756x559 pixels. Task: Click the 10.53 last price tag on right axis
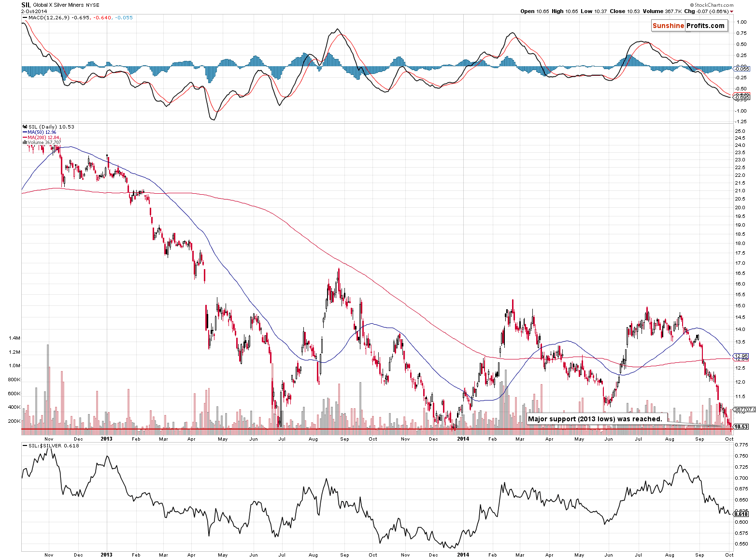coord(741,427)
